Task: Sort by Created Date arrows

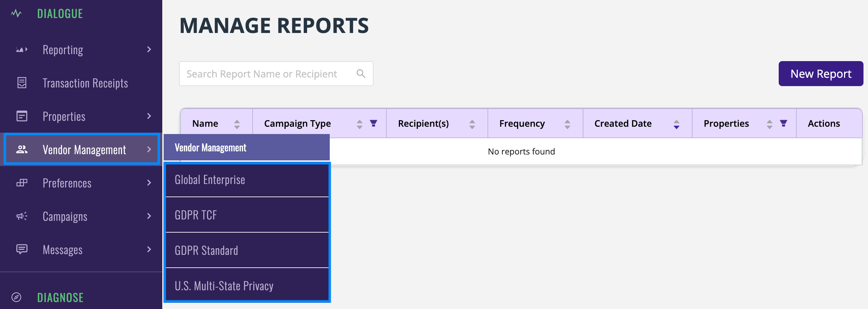Action: tap(677, 124)
